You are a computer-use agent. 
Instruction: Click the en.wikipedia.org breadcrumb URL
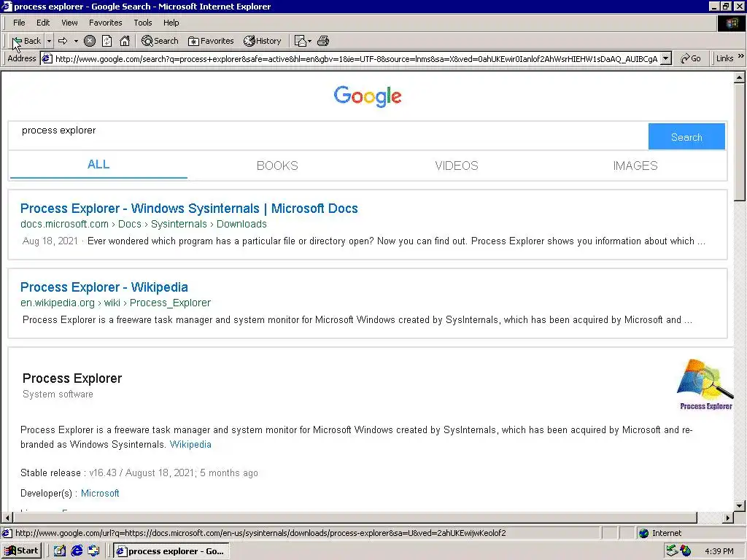[x=115, y=303]
